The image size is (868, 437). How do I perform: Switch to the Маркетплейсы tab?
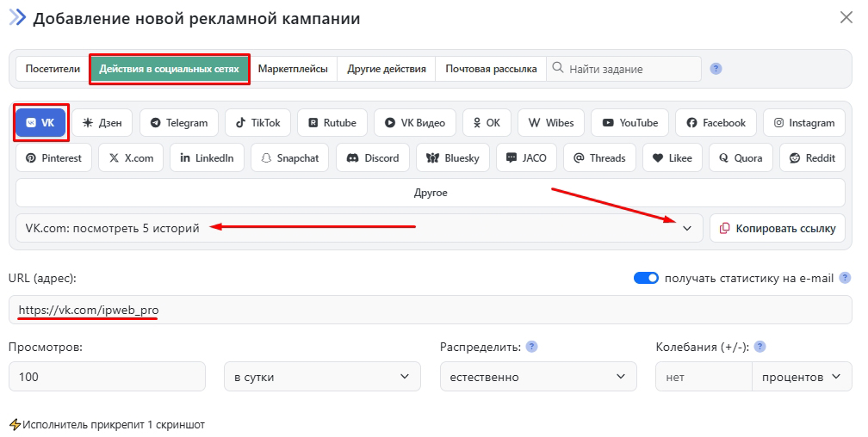[x=293, y=69]
